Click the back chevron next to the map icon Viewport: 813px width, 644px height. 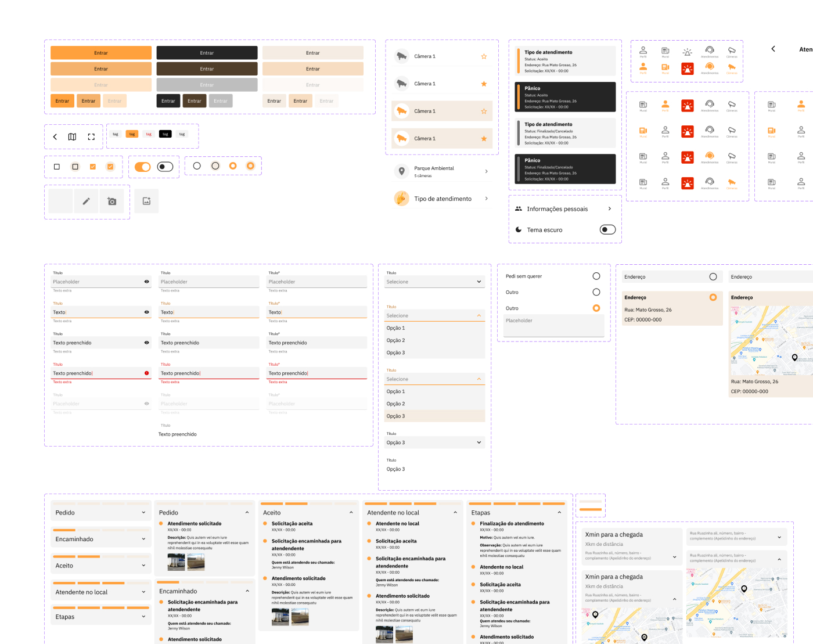pyautogui.click(x=55, y=137)
